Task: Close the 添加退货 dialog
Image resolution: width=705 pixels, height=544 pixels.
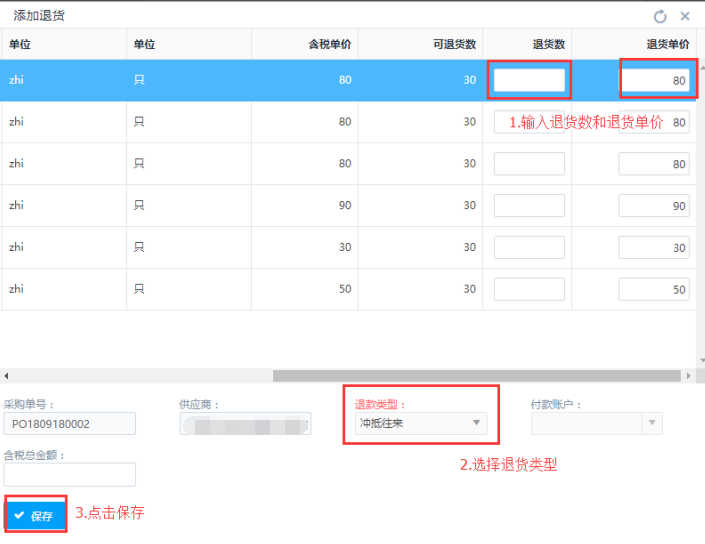Action: pyautogui.click(x=685, y=16)
